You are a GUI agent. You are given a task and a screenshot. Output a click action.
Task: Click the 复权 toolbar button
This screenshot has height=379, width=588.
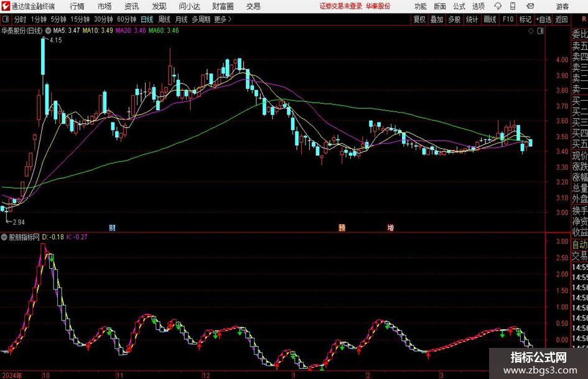(x=419, y=19)
